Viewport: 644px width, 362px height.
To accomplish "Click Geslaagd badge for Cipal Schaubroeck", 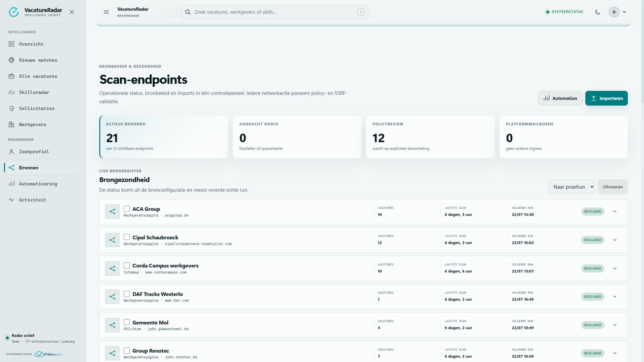I will click(x=592, y=240).
